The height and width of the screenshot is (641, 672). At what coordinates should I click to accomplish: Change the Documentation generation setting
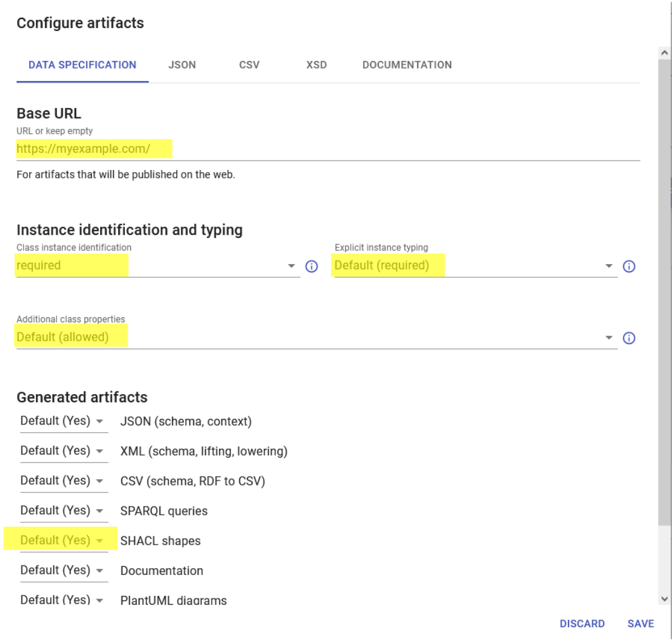click(x=63, y=571)
